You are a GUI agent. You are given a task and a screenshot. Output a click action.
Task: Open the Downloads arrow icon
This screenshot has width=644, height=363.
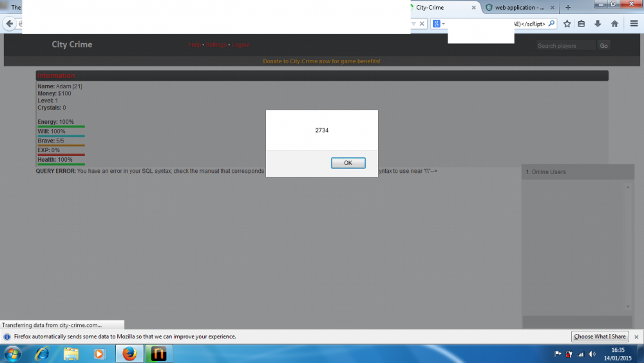pyautogui.click(x=598, y=24)
